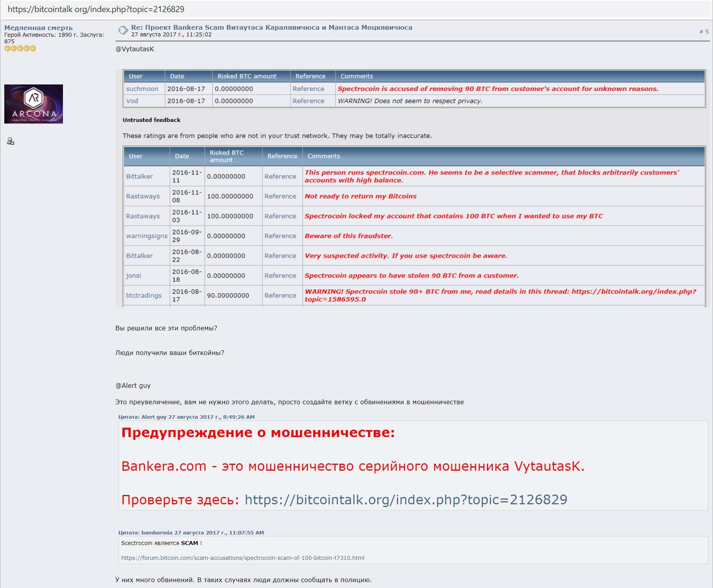Open Rastaways profile in 2016-11-03 row
Screen dimensions: 713x588
click(143, 216)
